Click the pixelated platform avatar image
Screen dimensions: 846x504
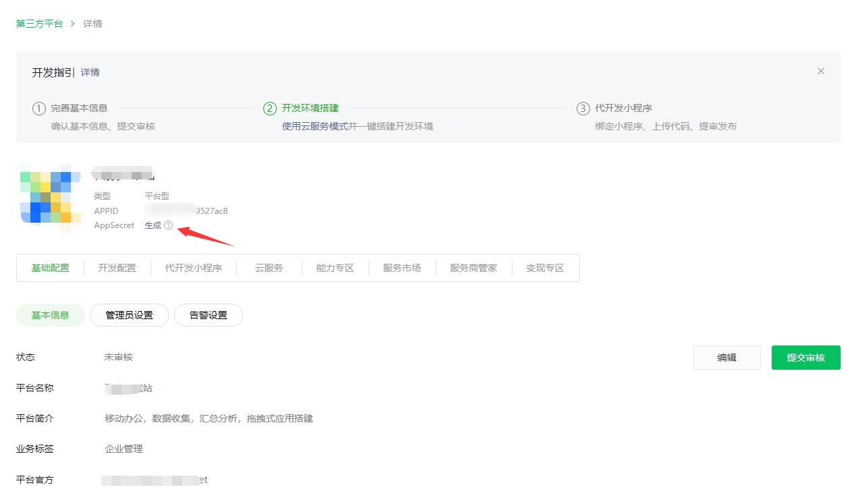46,196
